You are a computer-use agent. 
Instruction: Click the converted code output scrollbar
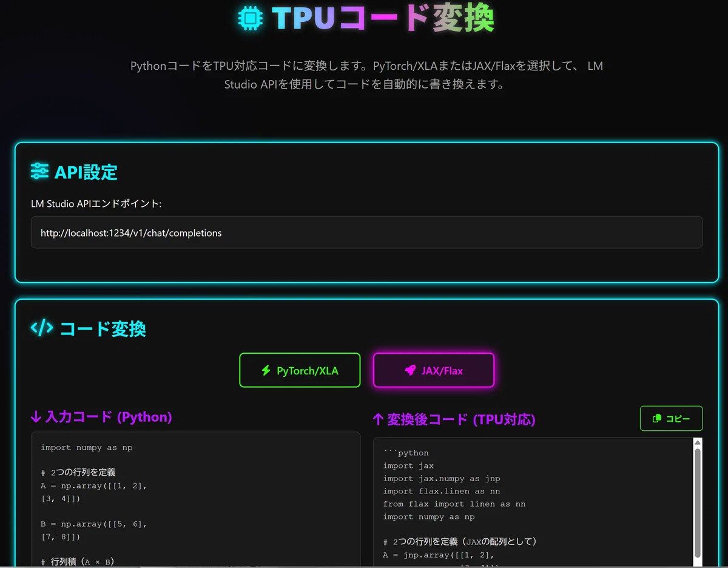(698, 504)
